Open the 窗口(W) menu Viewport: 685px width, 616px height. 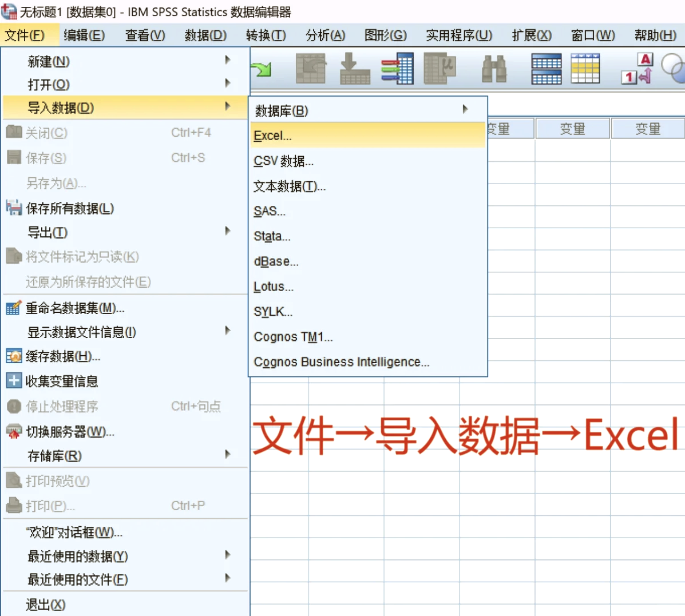tap(593, 35)
